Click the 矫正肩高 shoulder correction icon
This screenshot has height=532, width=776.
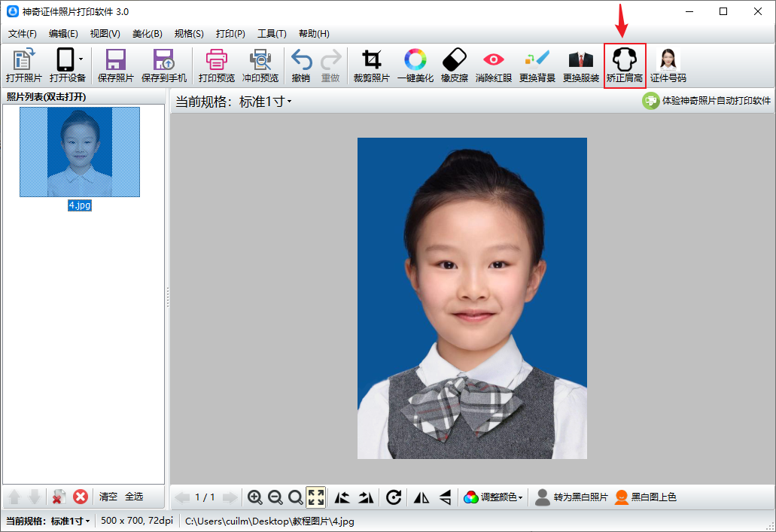pyautogui.click(x=624, y=65)
